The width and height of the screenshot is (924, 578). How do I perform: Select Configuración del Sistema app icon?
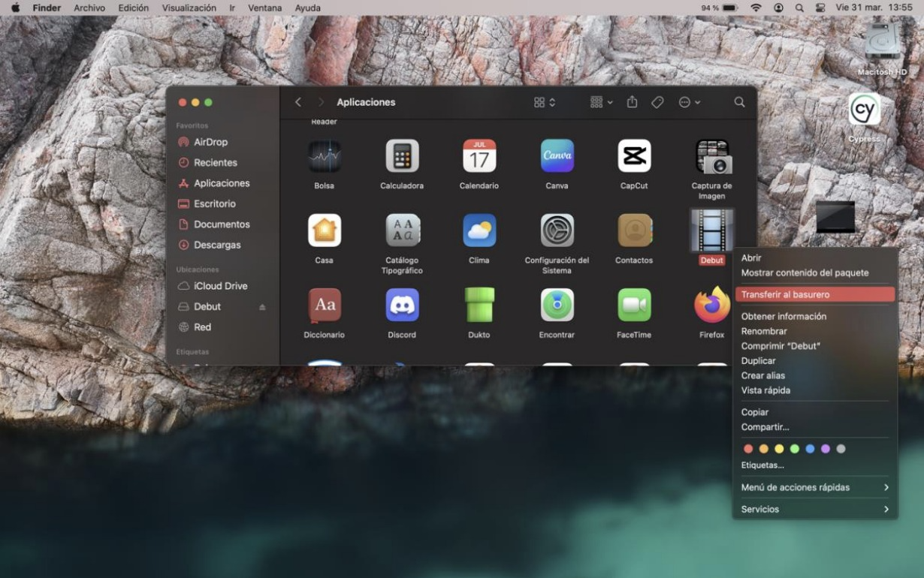coord(557,230)
